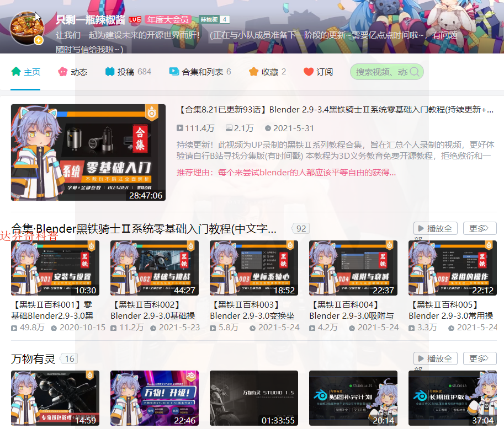The width and height of the screenshot is (504, 429).
Task: Click the 推荐理由 recommendation text
Action: [286, 173]
